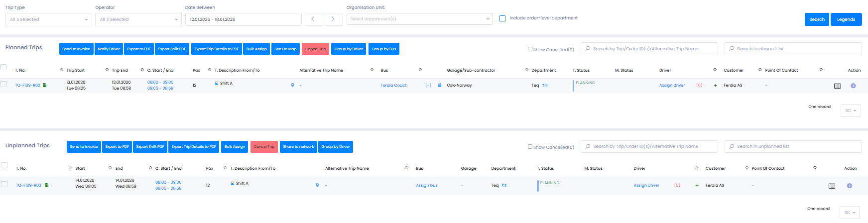
Task: Open the Trip Type dropdown
Action: tap(49, 19)
